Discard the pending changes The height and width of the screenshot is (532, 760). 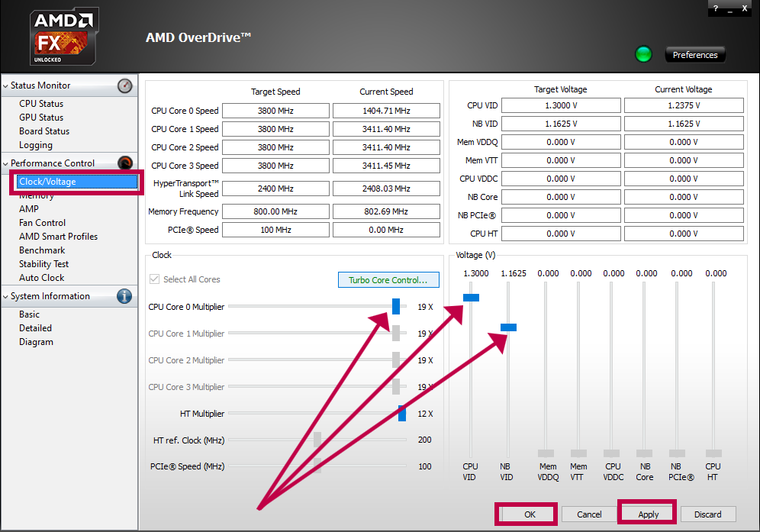[707, 514]
